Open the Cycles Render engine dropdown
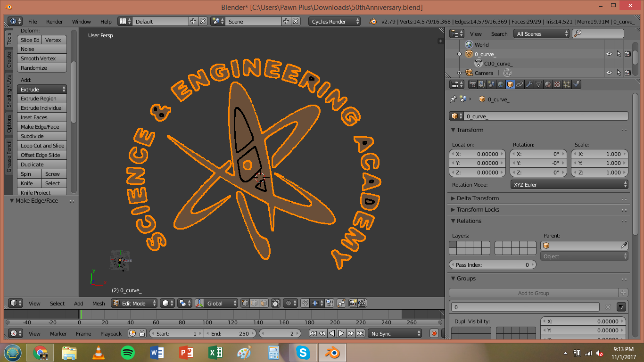 point(335,21)
